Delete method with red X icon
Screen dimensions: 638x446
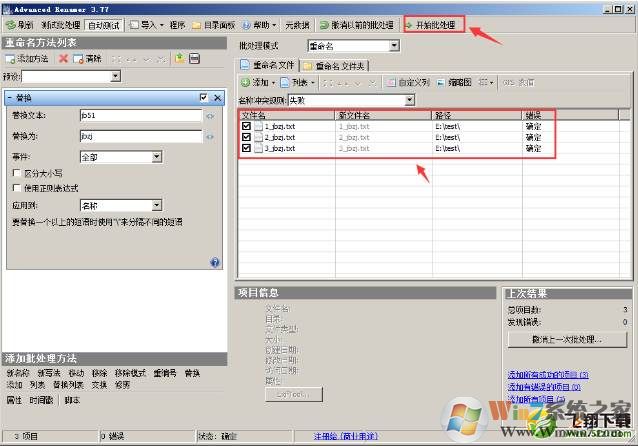(x=63, y=59)
